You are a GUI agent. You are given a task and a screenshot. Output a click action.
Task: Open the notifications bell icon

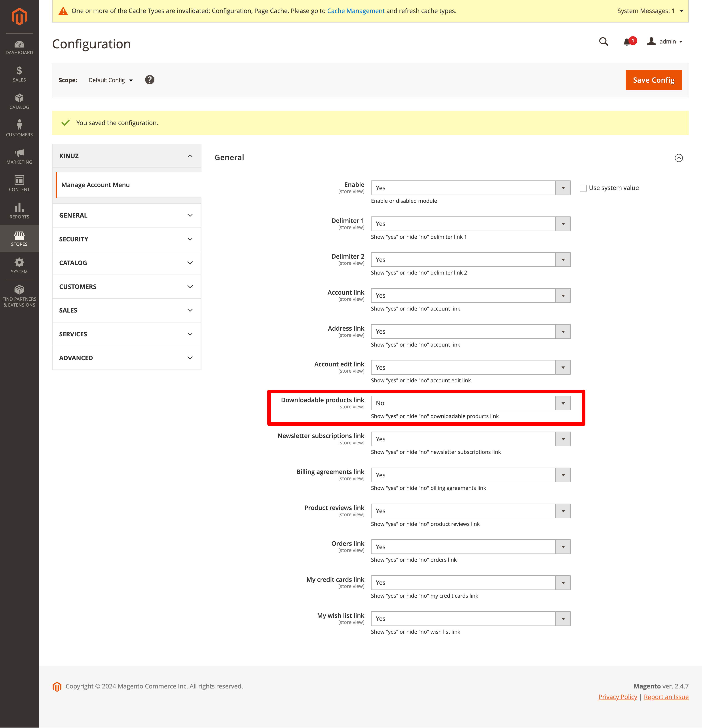627,42
